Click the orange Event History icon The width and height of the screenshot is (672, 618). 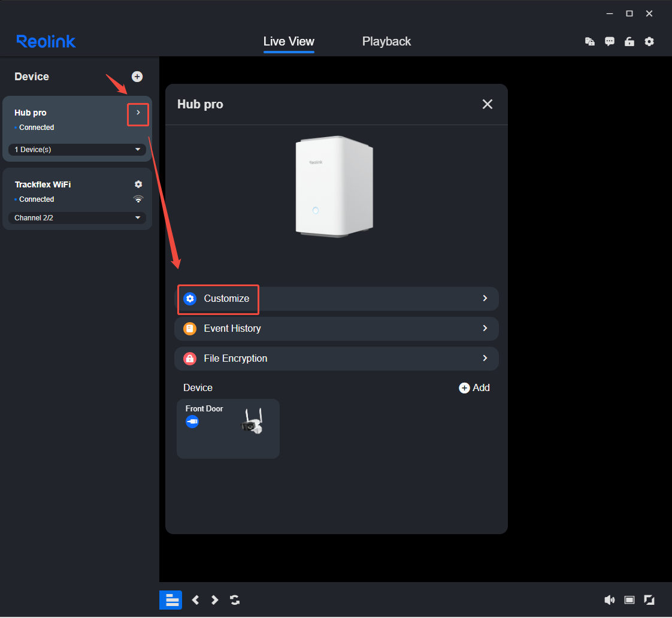click(190, 329)
